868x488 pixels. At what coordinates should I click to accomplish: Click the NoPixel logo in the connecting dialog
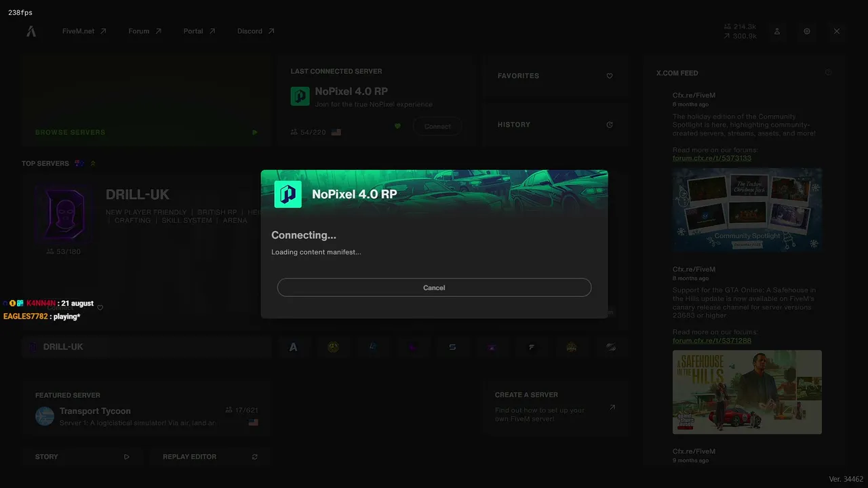point(288,194)
